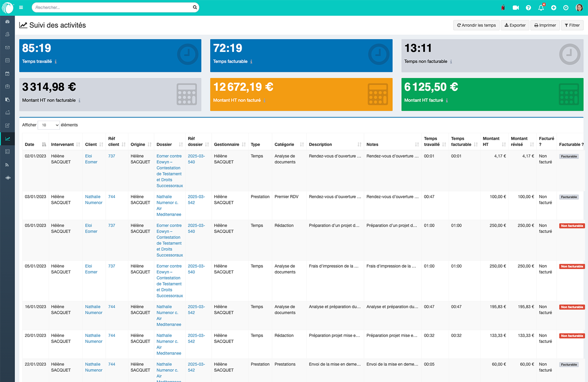Image resolution: width=588 pixels, height=382 pixels.
Task: Click info icon next to Temps travaillé
Action: click(x=56, y=62)
